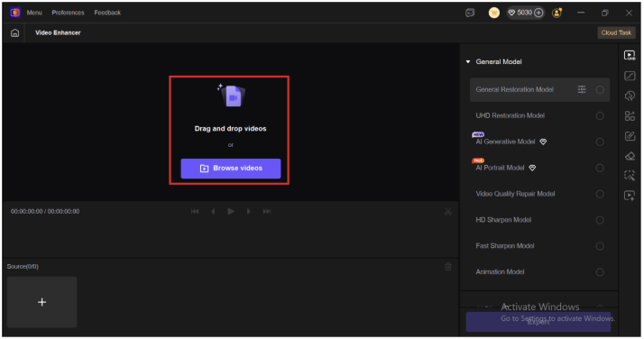This screenshot has height=339, width=644.
Task: Open Preferences from the top bar
Action: [68, 13]
